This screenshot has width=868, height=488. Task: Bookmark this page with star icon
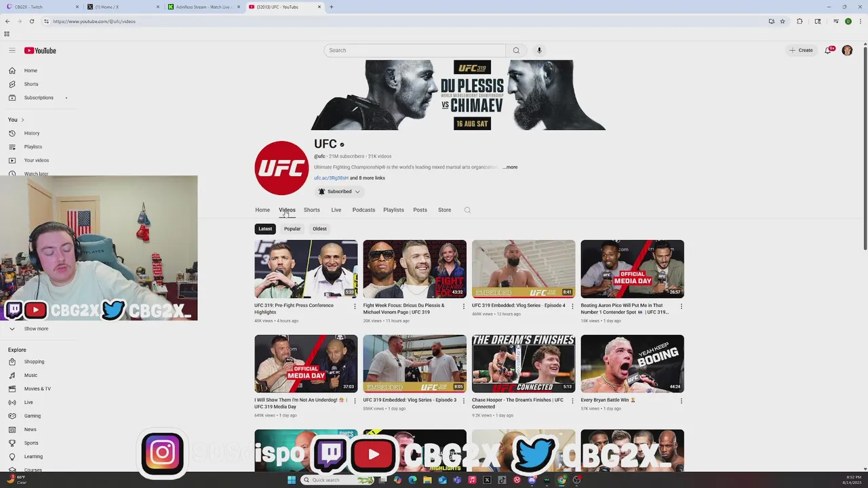pos(783,21)
